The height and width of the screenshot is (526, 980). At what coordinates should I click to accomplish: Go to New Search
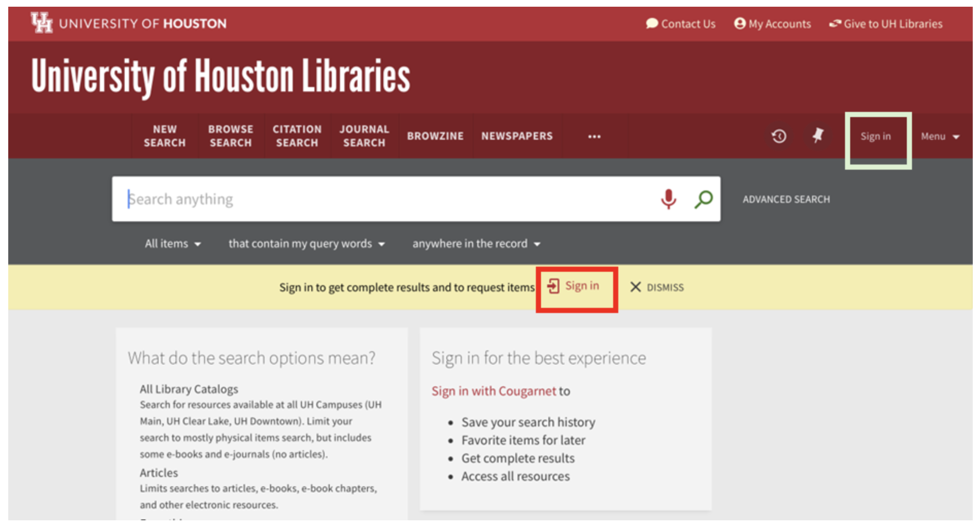point(165,136)
